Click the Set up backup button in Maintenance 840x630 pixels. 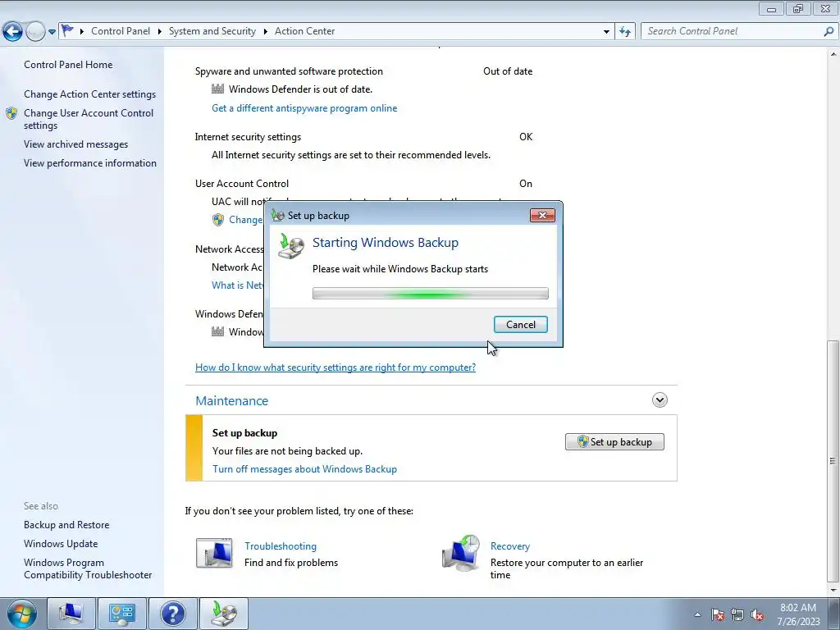pyautogui.click(x=614, y=441)
